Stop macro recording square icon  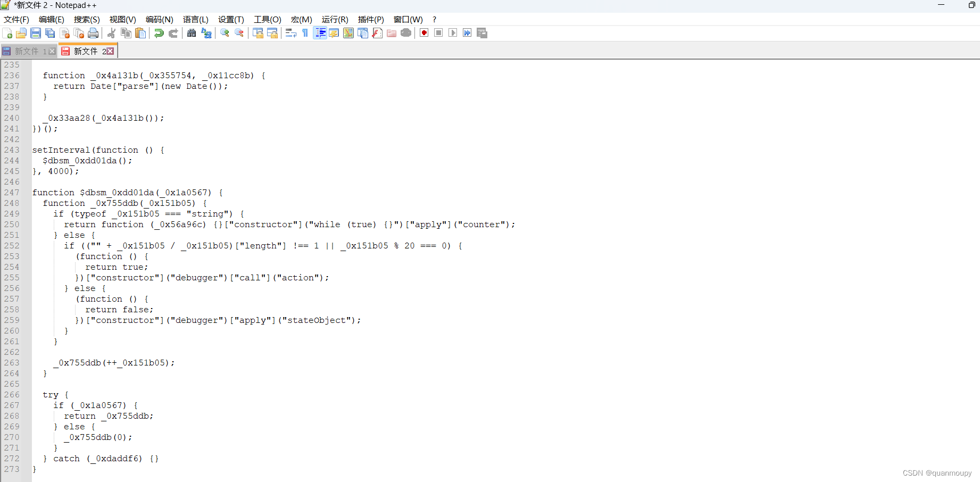(438, 33)
